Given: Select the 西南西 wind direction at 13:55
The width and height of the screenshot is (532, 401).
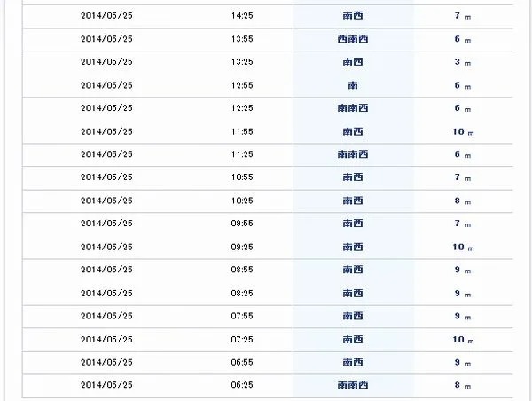Looking at the screenshot, I should click(x=353, y=39).
